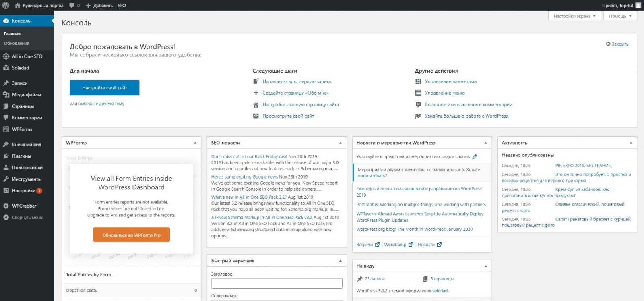Screen dimensions: 644x301
Task: Open the WordCamp external link
Action: (398, 245)
